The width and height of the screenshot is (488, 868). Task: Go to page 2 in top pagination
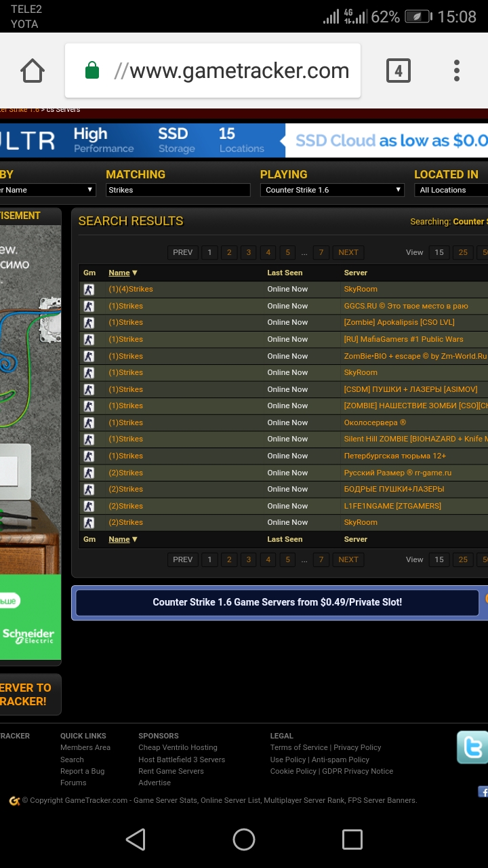coord(229,252)
